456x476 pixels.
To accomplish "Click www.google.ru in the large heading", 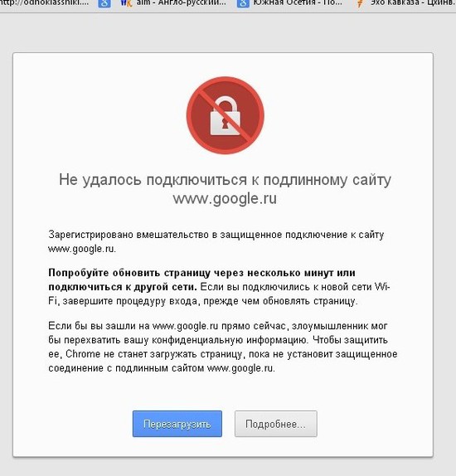I will [225, 198].
